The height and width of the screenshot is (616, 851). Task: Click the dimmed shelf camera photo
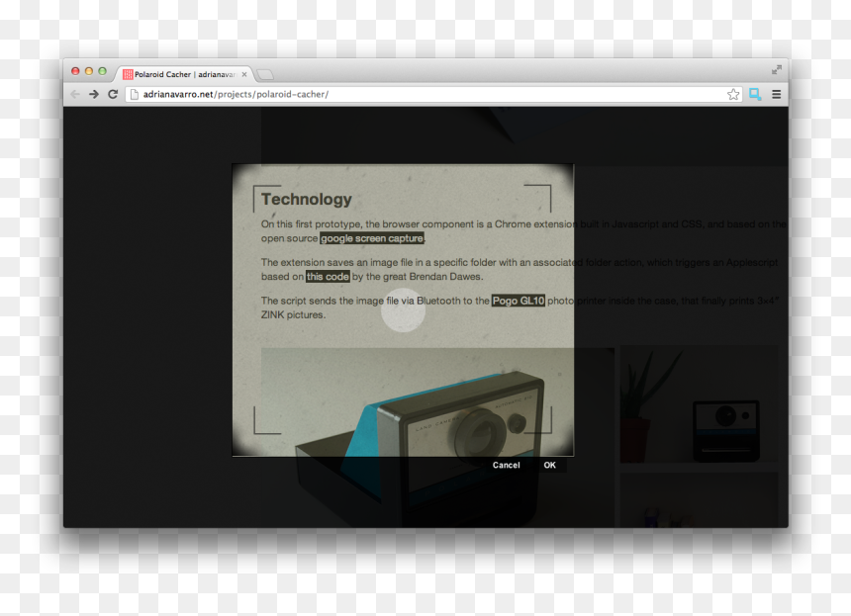tap(699, 404)
